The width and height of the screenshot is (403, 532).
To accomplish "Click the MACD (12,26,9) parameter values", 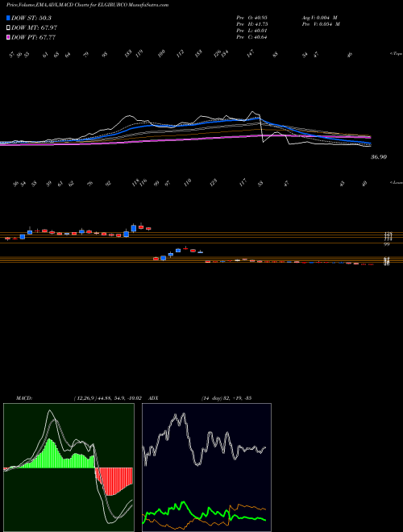I will tap(107, 398).
